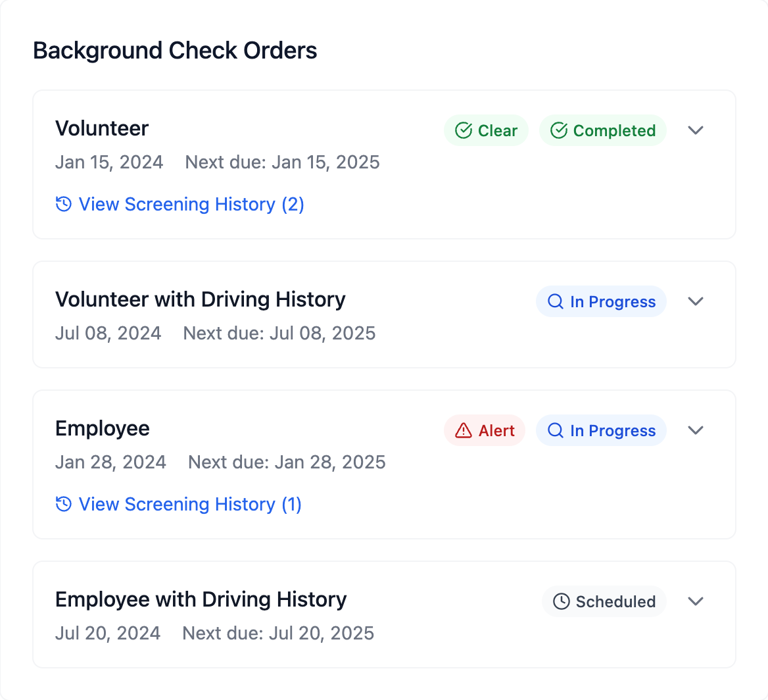Click the clock icon in the Scheduled badge
The width and height of the screenshot is (768, 700).
560,601
